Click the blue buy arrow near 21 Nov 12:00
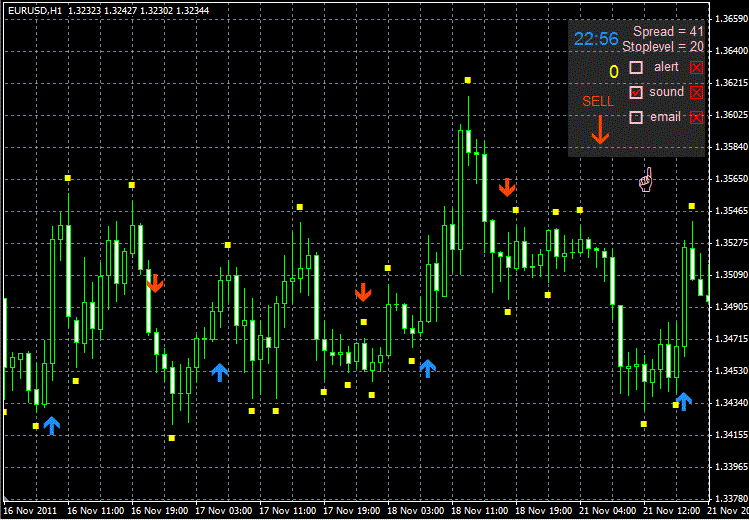Image resolution: width=749 pixels, height=520 pixels. [x=684, y=402]
